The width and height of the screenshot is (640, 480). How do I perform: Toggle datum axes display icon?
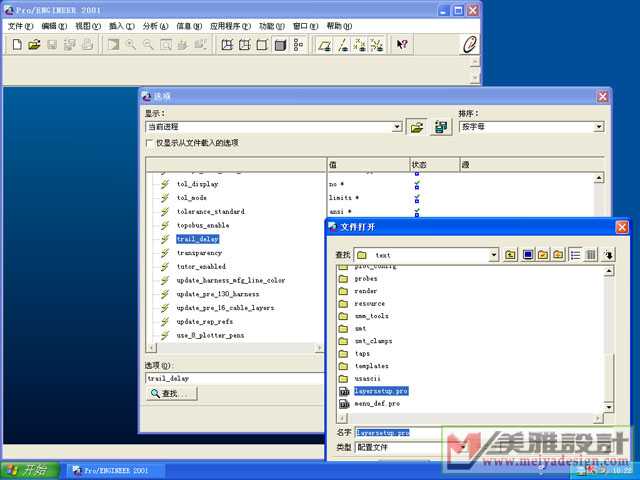coord(342,44)
